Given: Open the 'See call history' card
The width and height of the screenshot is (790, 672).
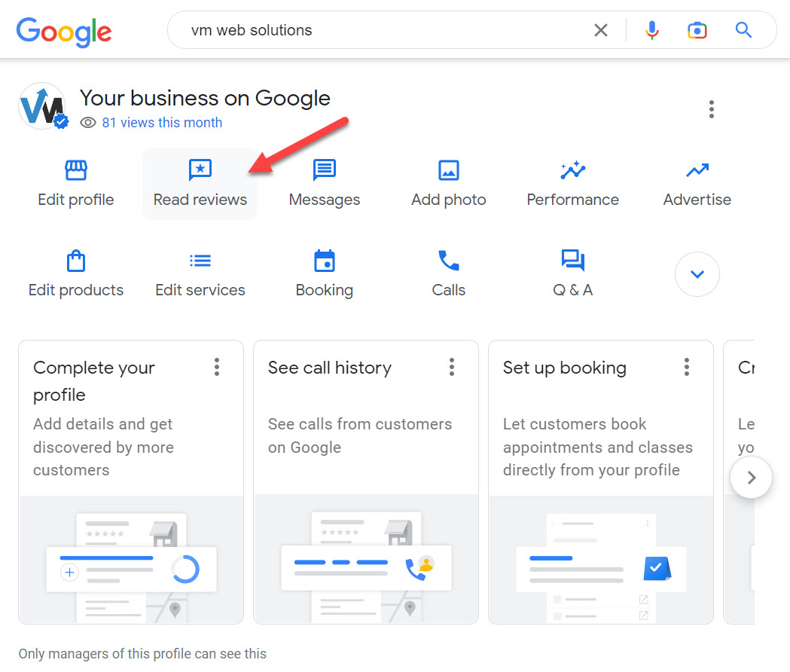Looking at the screenshot, I should [x=366, y=482].
